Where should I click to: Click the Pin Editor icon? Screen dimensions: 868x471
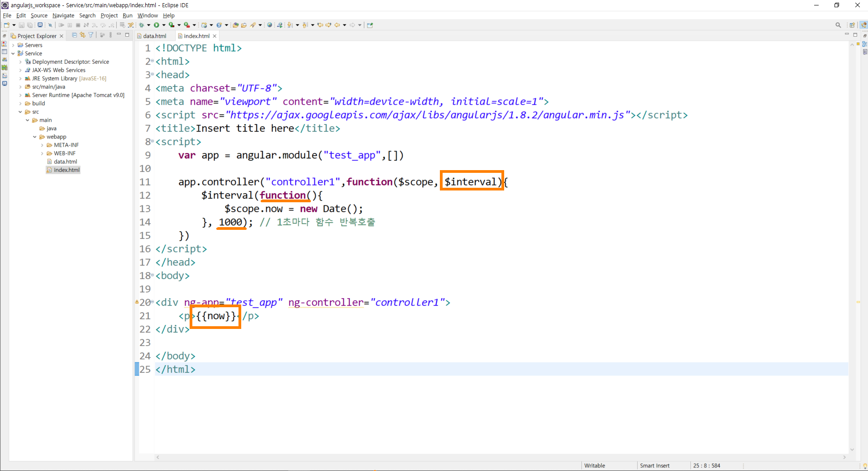click(x=370, y=25)
